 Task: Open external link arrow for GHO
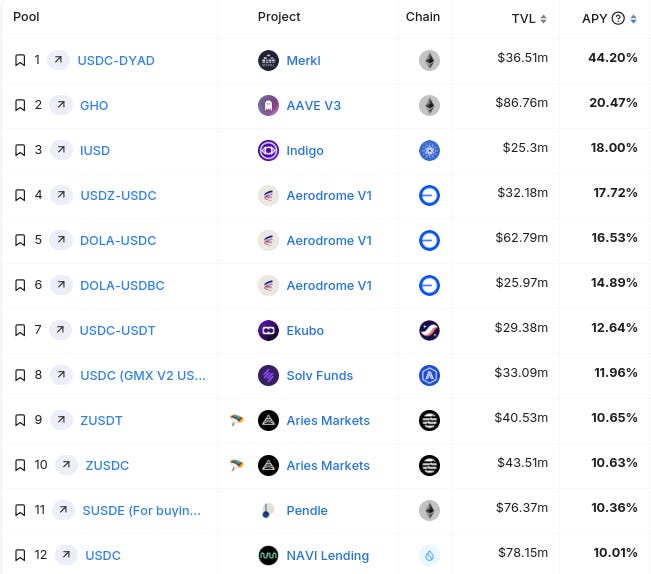(x=61, y=105)
